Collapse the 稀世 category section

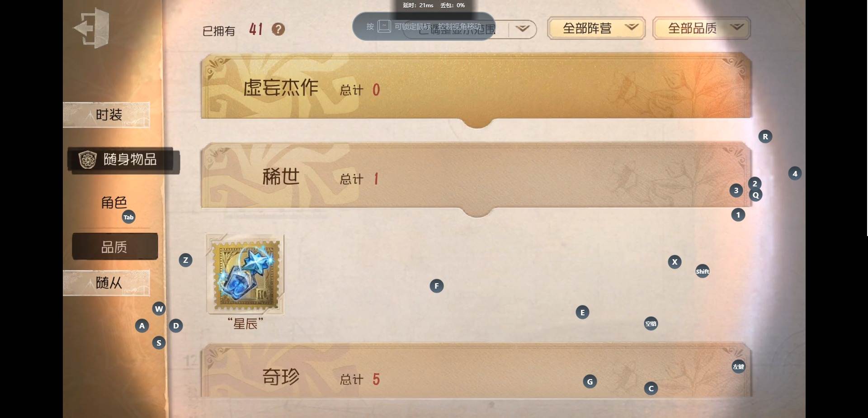coord(476,177)
